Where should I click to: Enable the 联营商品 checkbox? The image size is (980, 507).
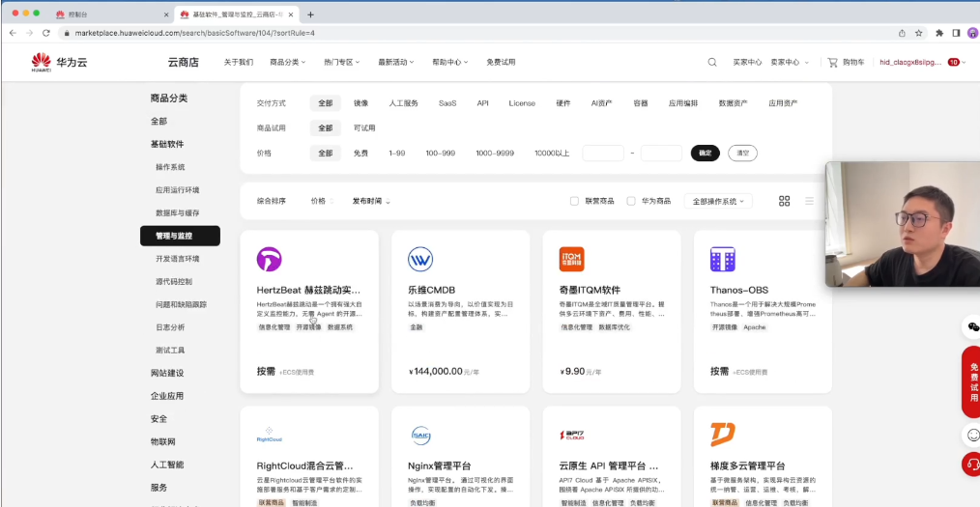575,201
